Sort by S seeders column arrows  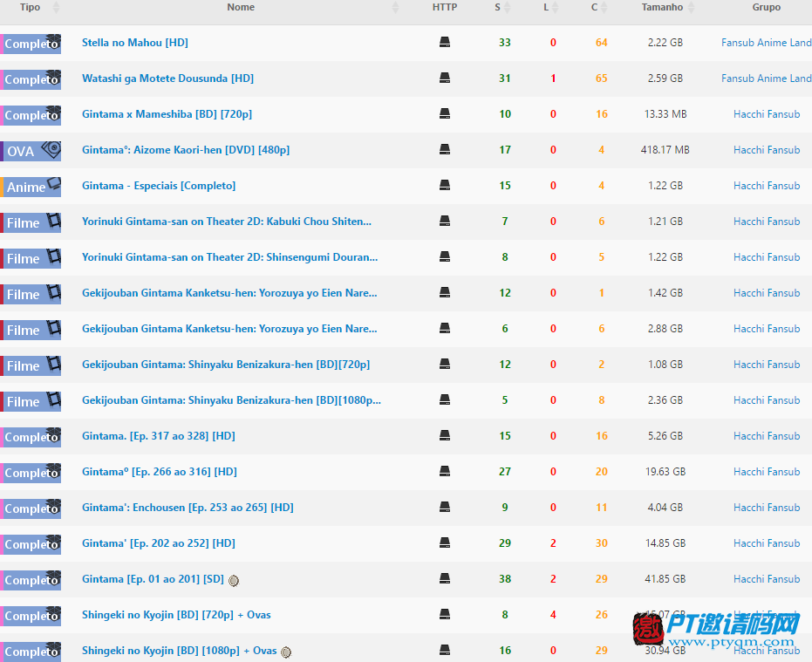pyautogui.click(x=507, y=7)
